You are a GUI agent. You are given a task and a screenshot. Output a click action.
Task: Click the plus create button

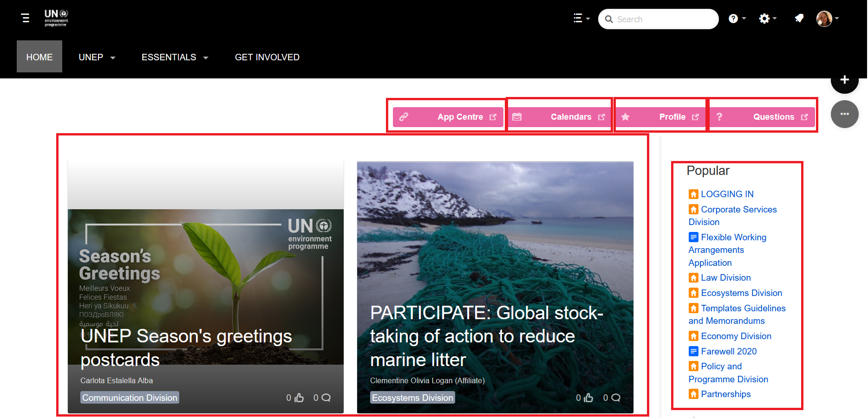pyautogui.click(x=845, y=80)
